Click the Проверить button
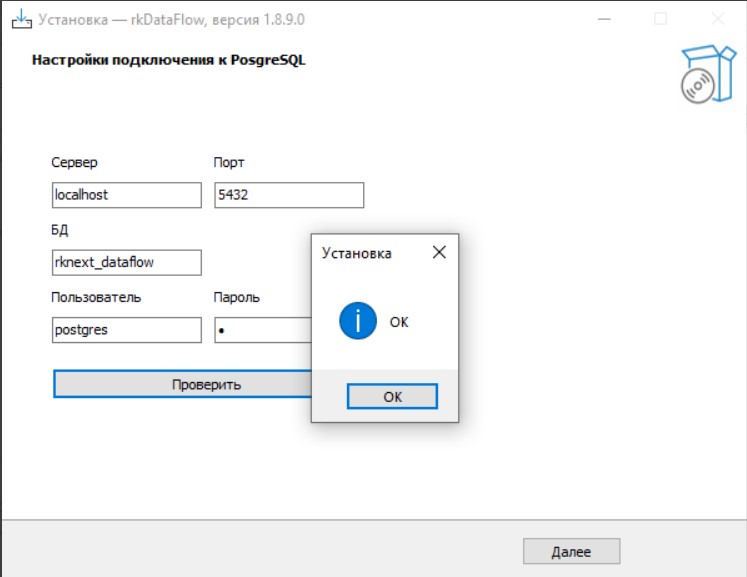 tap(182, 385)
